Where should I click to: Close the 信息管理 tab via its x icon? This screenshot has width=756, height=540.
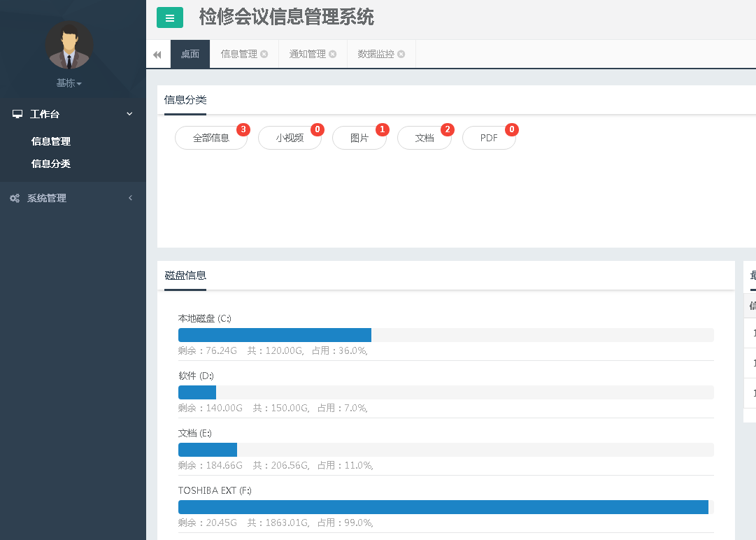(264, 55)
